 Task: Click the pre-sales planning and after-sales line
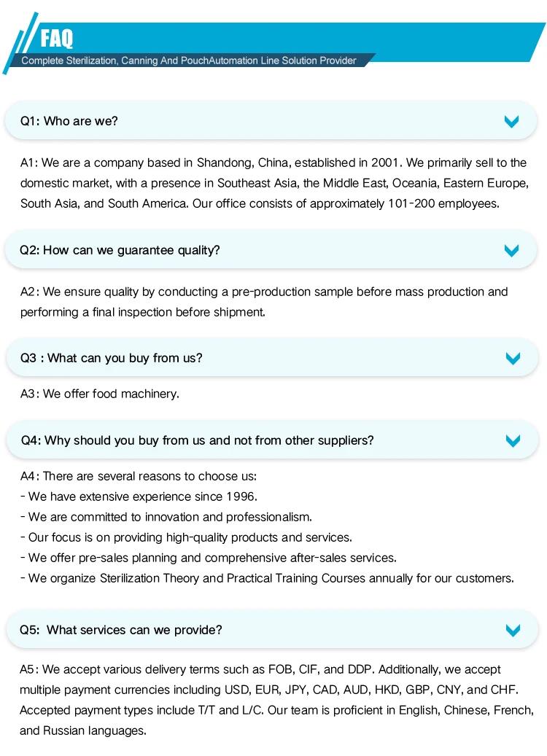point(209,558)
